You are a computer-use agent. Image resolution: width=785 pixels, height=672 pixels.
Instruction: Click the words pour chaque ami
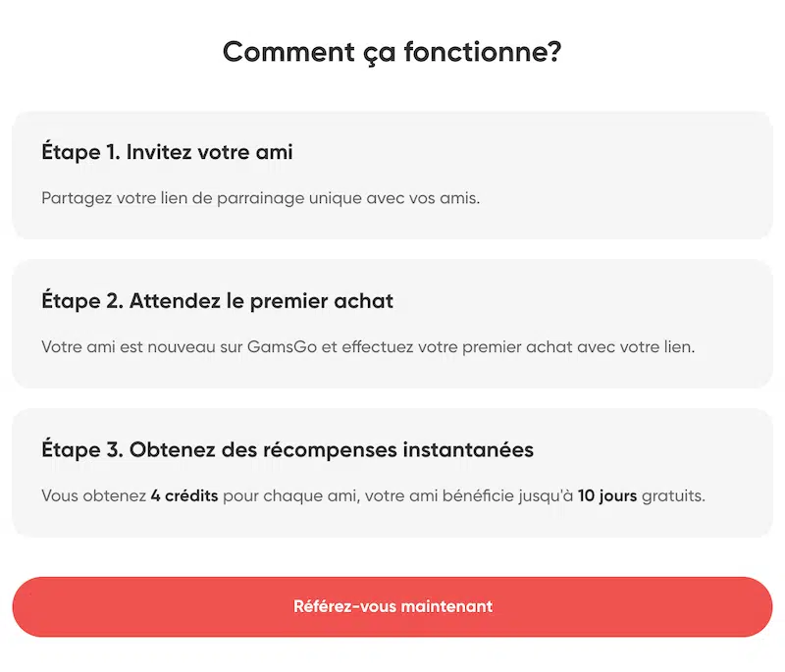(x=290, y=495)
